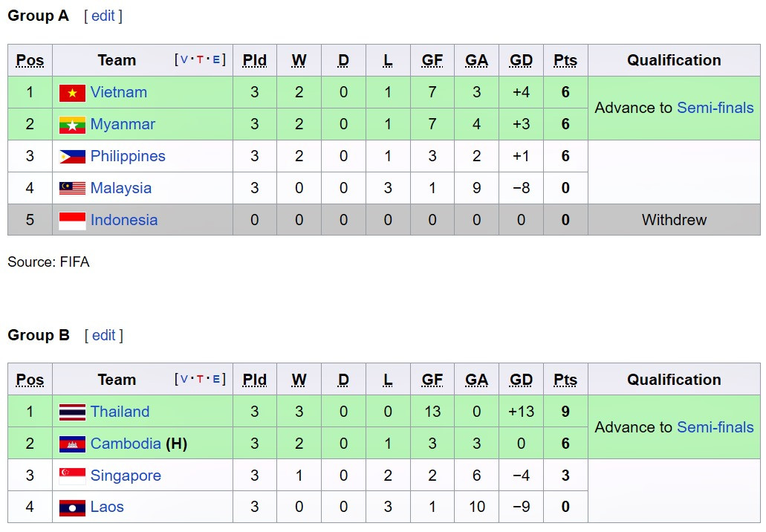Image resolution: width=766 pixels, height=532 pixels.
Task: Click the E edit-template link in Group B
Action: click(x=216, y=380)
